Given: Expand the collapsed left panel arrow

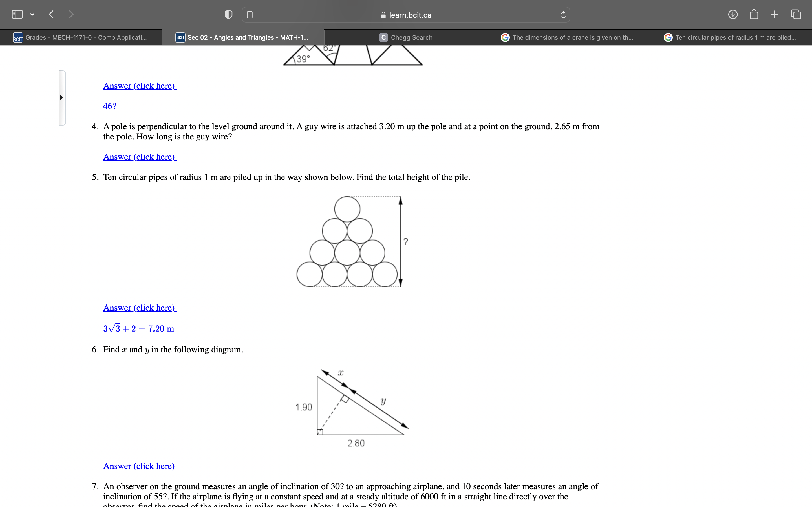Looking at the screenshot, I should [61, 97].
